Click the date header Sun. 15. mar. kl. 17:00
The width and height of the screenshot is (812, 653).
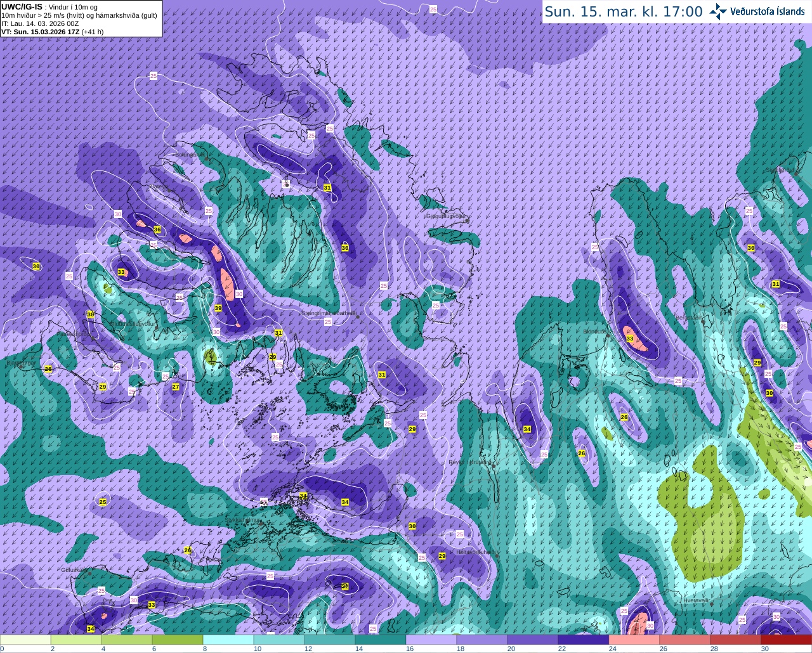click(624, 11)
